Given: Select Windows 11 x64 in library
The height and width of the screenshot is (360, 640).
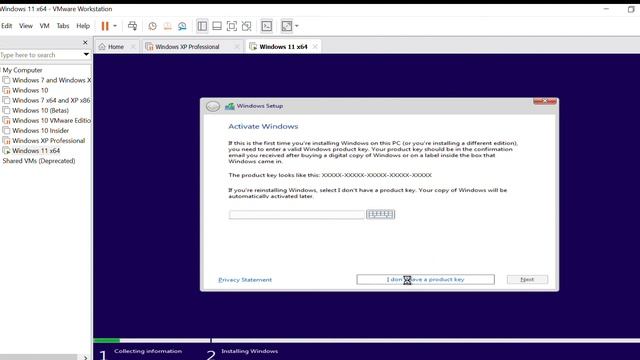Looking at the screenshot, I should click(31, 151).
